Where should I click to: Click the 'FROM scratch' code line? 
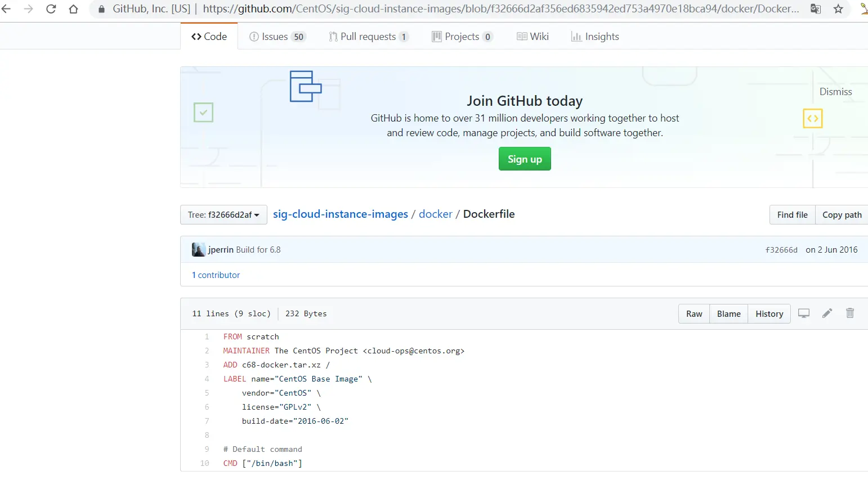click(x=251, y=337)
